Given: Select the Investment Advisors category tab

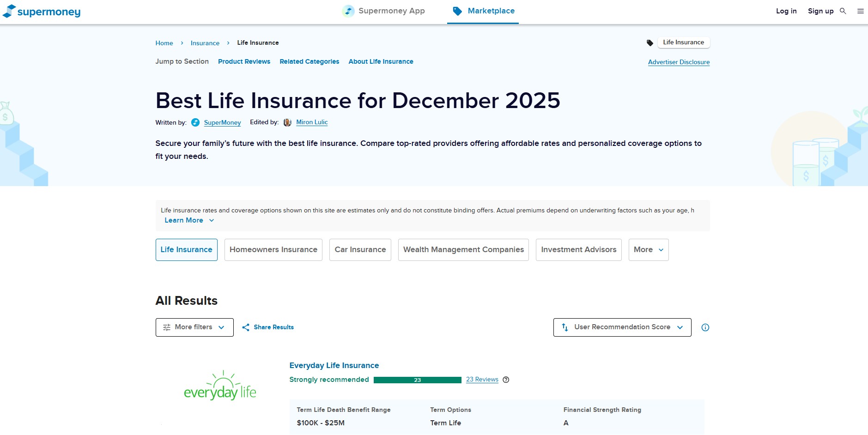Looking at the screenshot, I should [x=579, y=250].
